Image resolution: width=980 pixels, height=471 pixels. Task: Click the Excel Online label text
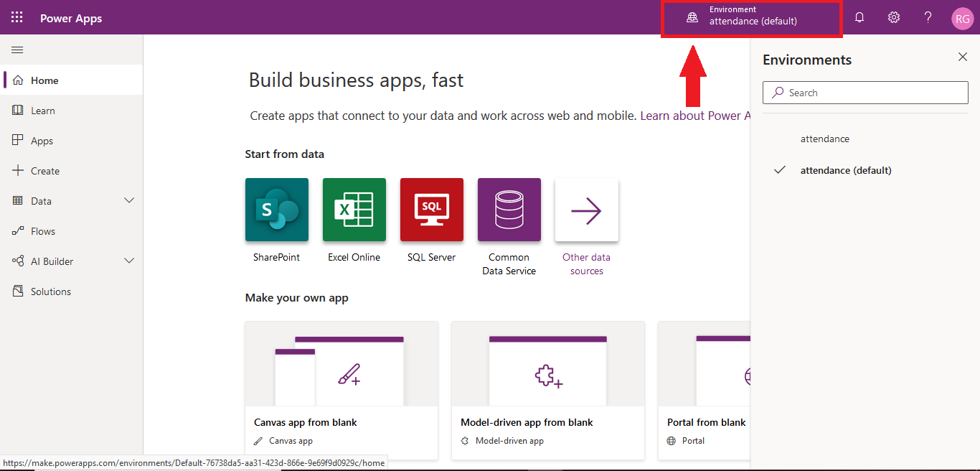point(354,257)
